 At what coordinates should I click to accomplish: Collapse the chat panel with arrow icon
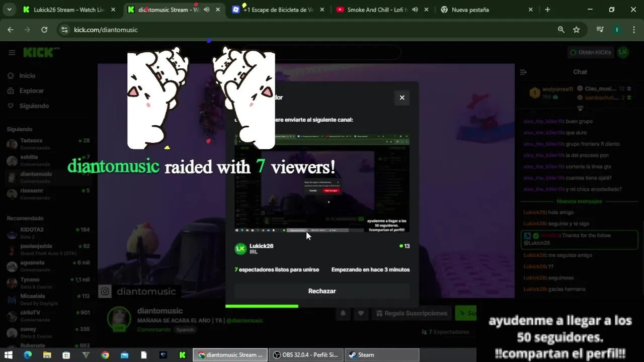[x=523, y=72]
